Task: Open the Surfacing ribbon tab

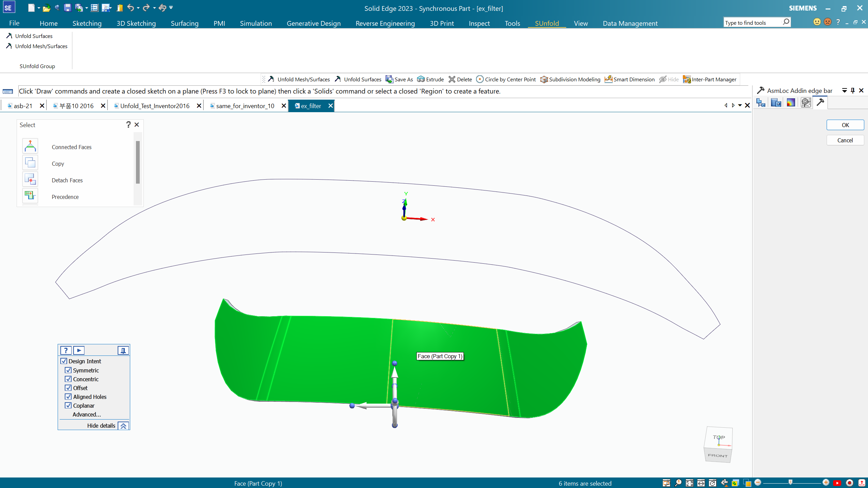Action: [x=184, y=23]
